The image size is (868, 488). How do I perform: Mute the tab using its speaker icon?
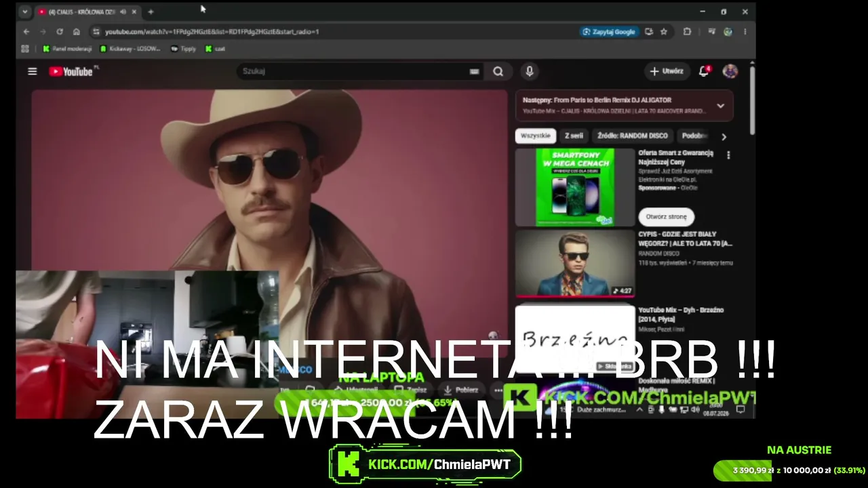(x=123, y=12)
